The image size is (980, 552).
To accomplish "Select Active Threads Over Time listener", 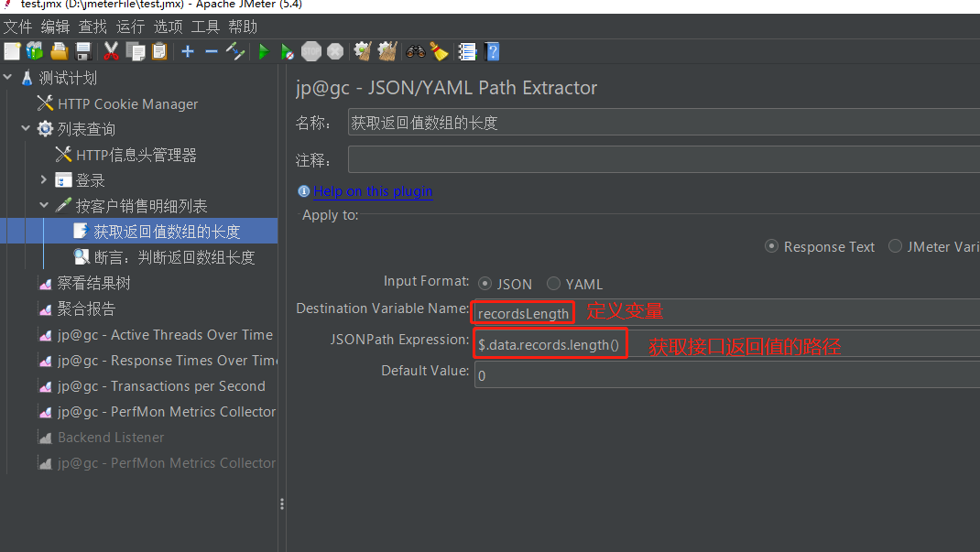I will click(165, 335).
